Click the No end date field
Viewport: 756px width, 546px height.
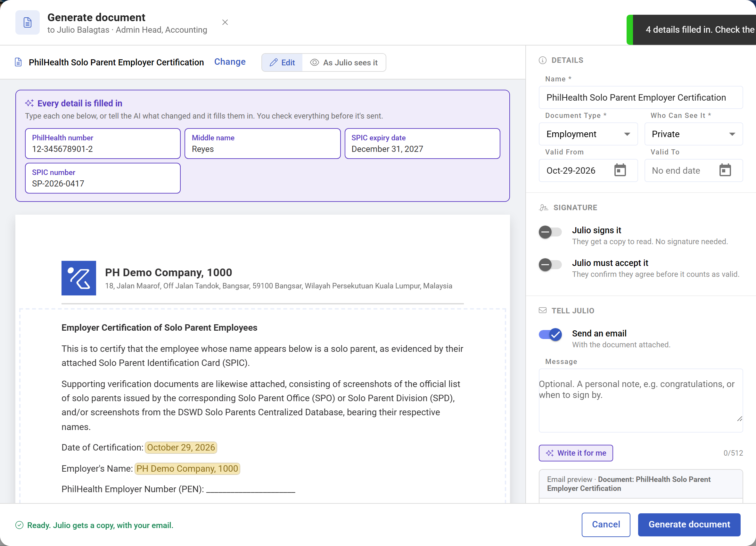coord(694,170)
